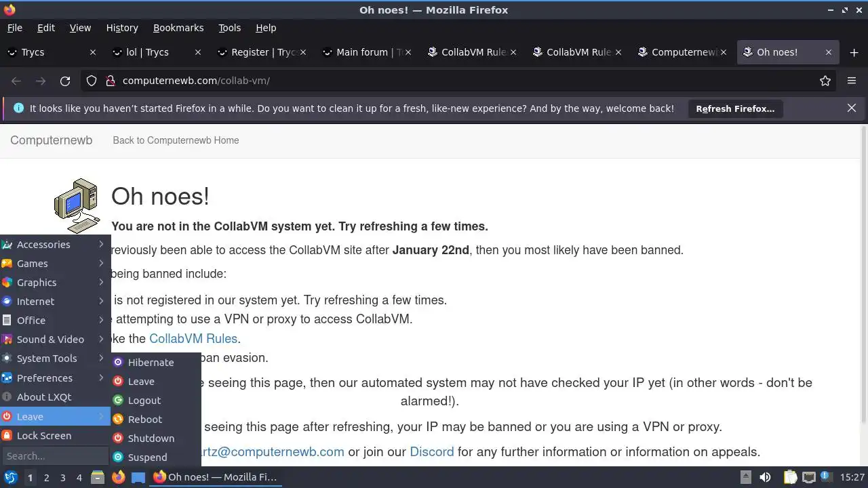Viewport: 868px width, 488px height.
Task: Click the update notifier tray icon
Action: (x=826, y=477)
